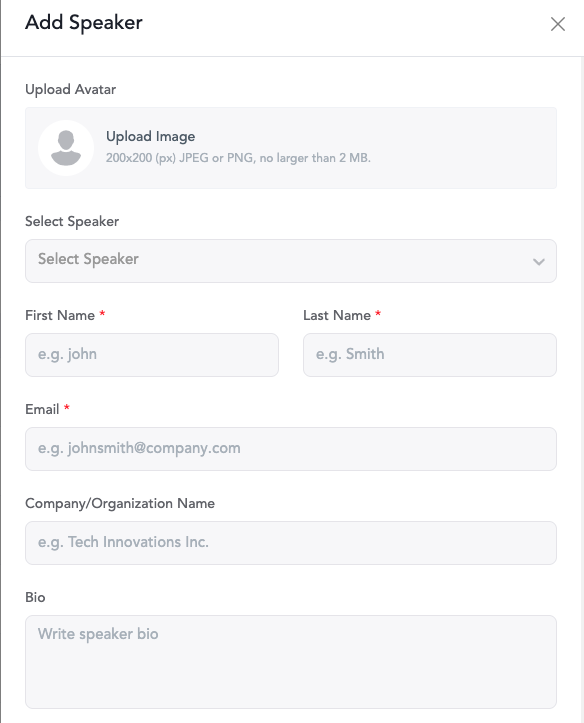Click the Bio label
This screenshot has width=584, height=723.
(35, 598)
